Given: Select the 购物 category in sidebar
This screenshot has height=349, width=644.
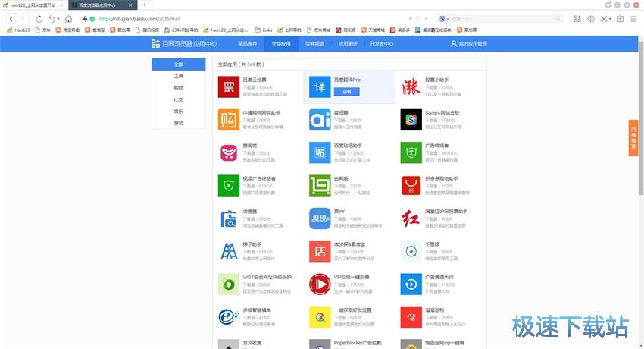Looking at the screenshot, I should pyautogui.click(x=178, y=88).
